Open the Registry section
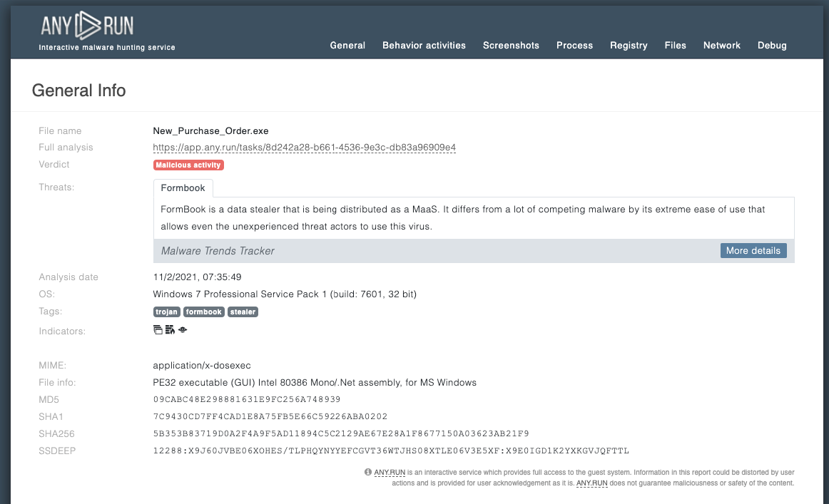This screenshot has height=504, width=829. [629, 46]
